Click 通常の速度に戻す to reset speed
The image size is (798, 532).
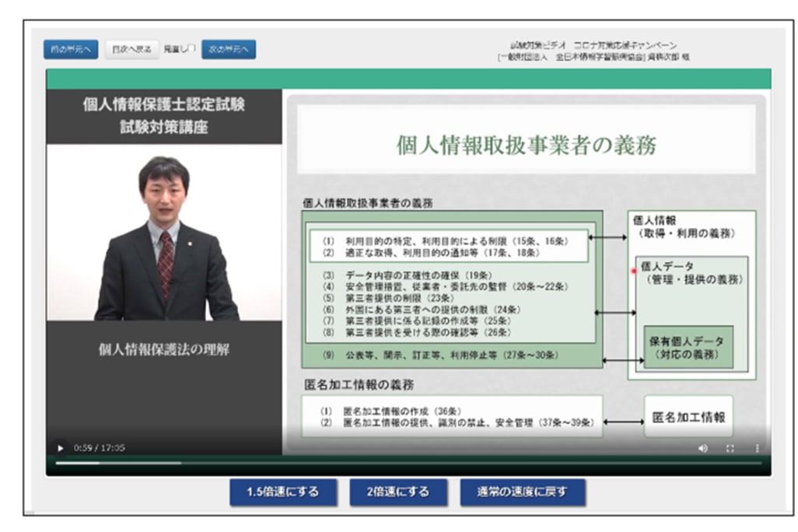click(x=522, y=492)
